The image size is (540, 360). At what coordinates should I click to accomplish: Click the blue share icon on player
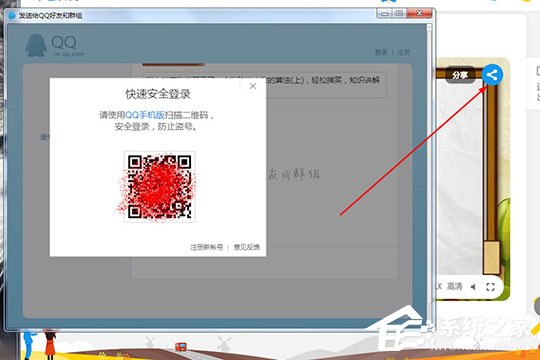point(492,75)
